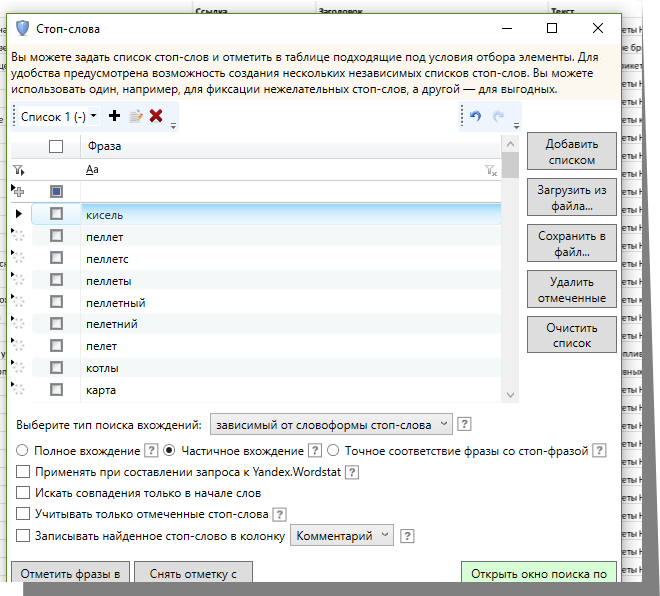Enable Применять при составлении запроса к Yandex.Wordstat
This screenshot has width=660, height=596.
tap(23, 471)
